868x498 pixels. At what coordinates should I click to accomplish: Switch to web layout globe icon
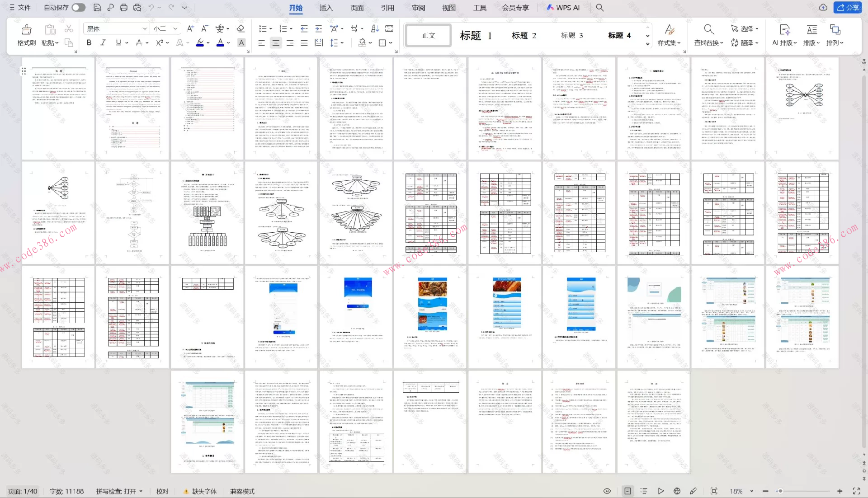tap(677, 491)
